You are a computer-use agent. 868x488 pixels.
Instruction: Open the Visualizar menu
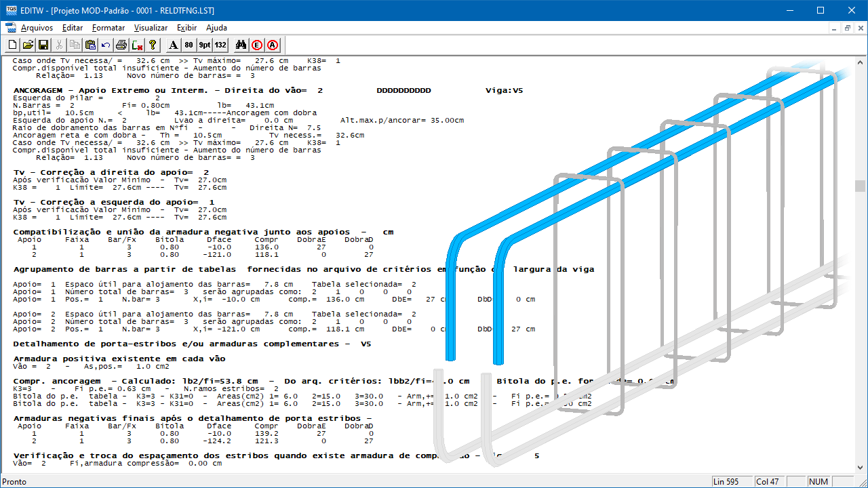click(x=151, y=28)
